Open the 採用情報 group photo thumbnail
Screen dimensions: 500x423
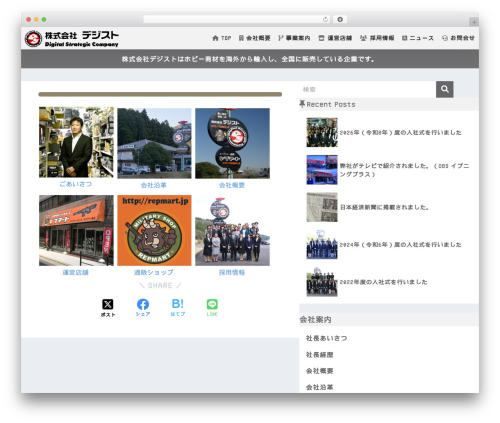click(x=232, y=230)
